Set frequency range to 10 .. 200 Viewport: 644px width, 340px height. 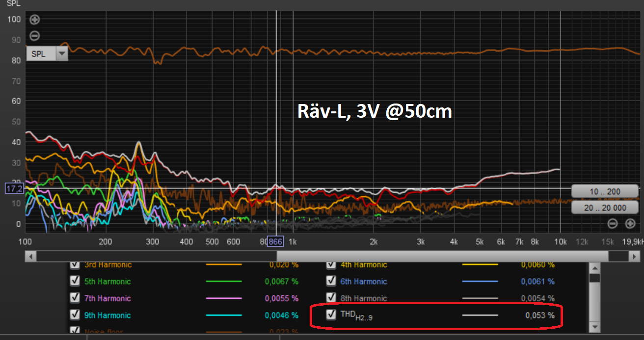tap(605, 192)
